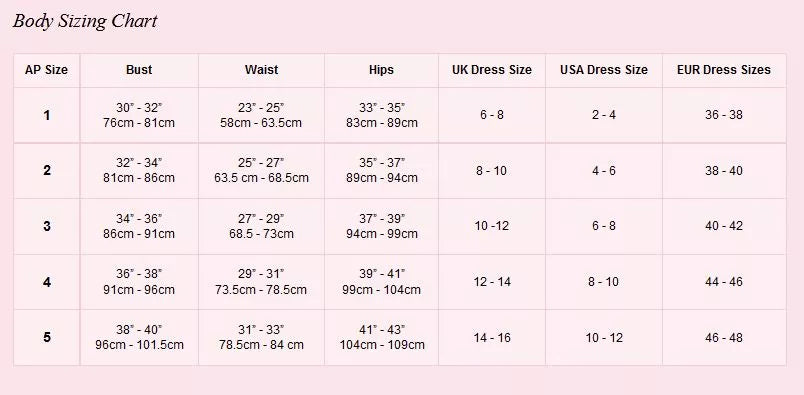This screenshot has width=804, height=395.
Task: Click the Body Sizing Chart heading
Action: (x=85, y=22)
